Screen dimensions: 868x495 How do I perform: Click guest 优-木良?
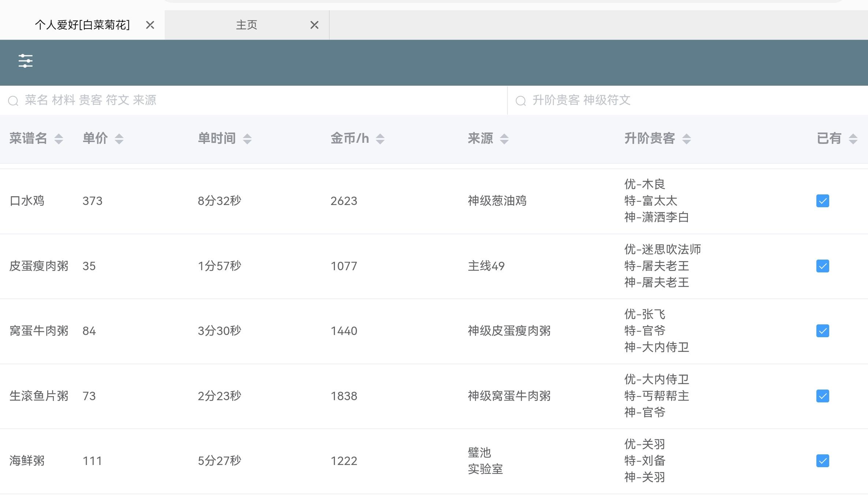(x=645, y=184)
